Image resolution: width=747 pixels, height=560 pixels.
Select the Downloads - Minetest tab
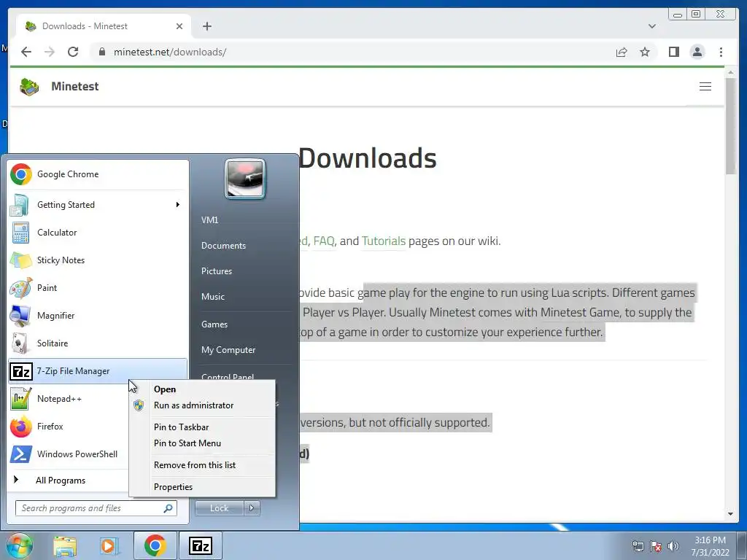point(104,26)
